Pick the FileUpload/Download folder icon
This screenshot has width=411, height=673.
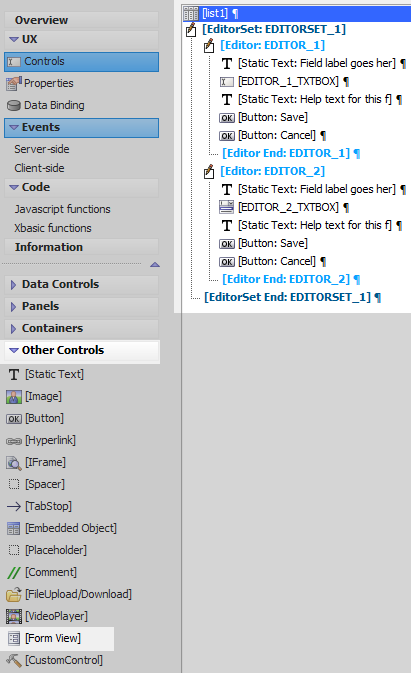[x=14, y=594]
